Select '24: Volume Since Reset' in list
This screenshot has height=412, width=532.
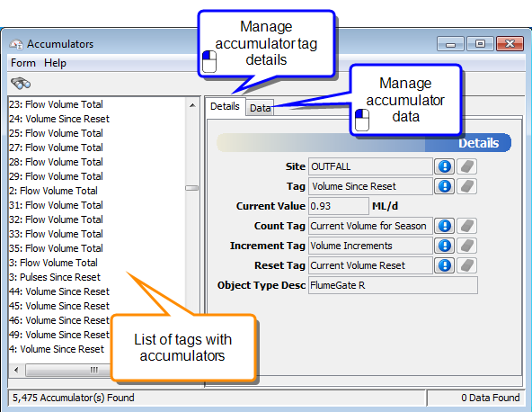coord(59,119)
